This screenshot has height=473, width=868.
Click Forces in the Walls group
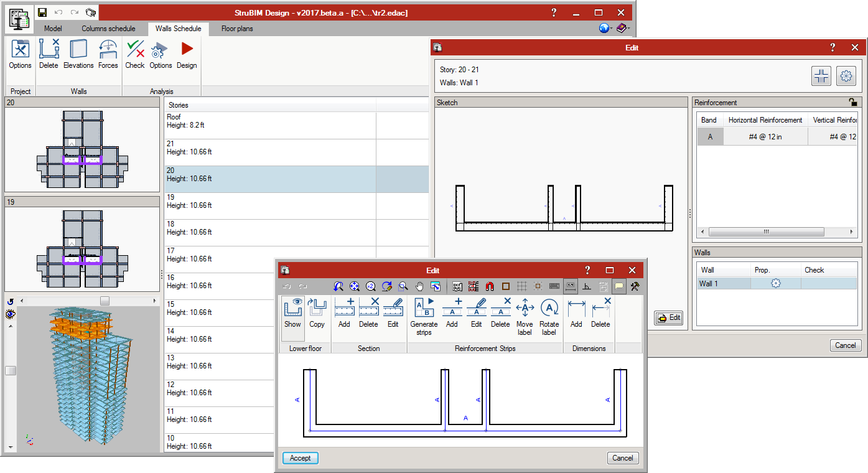tap(108, 54)
